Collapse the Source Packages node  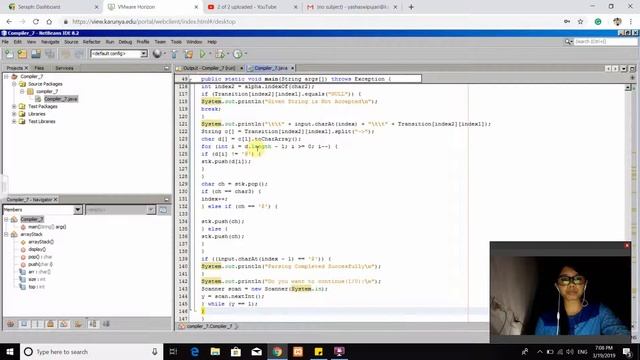(14, 84)
